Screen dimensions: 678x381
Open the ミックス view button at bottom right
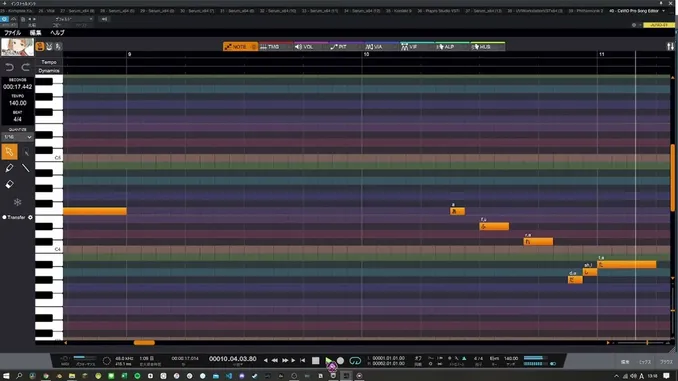click(x=645, y=362)
